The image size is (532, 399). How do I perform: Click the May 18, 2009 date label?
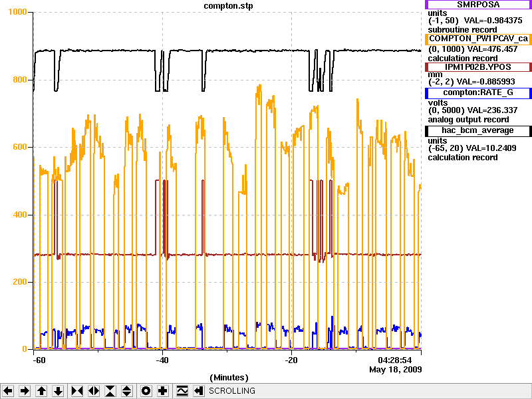pos(396,370)
